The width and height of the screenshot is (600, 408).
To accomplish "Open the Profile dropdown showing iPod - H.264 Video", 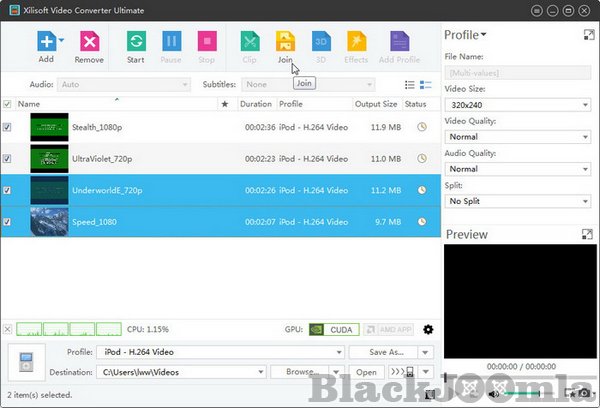I will coord(220,352).
